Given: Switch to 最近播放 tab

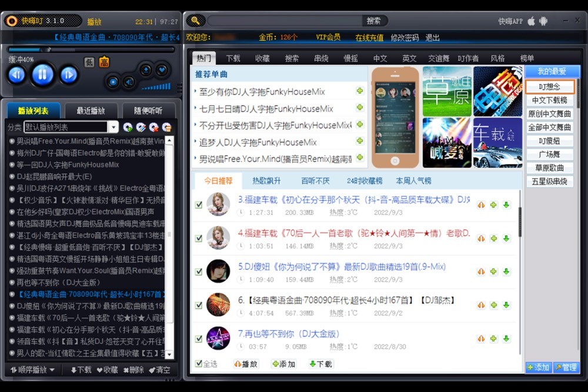Looking at the screenshot, I should [x=91, y=111].
